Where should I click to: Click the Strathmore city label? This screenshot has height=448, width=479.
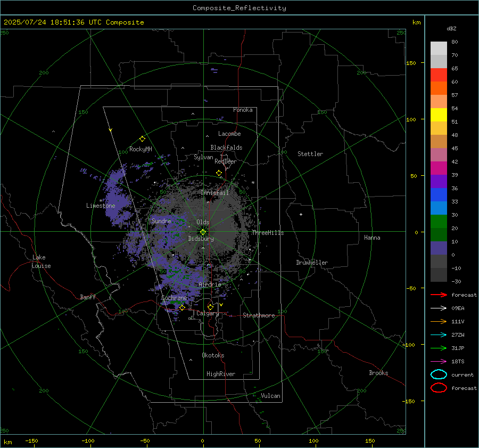coord(259,315)
